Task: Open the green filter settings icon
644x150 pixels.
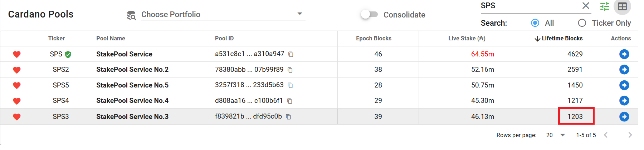Action: click(605, 6)
